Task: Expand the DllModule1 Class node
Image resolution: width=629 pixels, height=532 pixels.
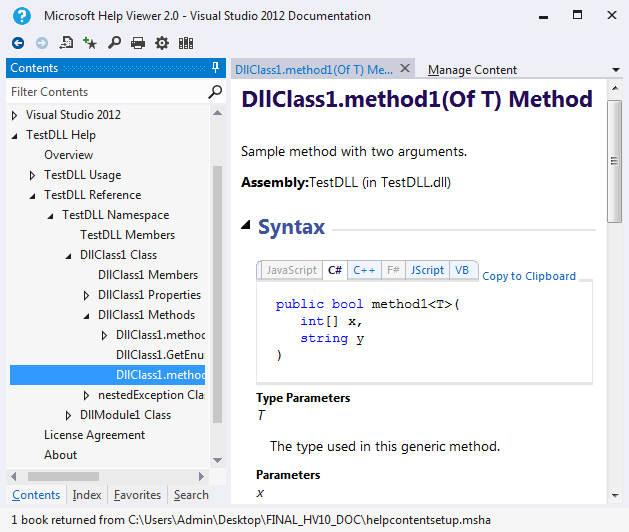Action: click(x=69, y=416)
